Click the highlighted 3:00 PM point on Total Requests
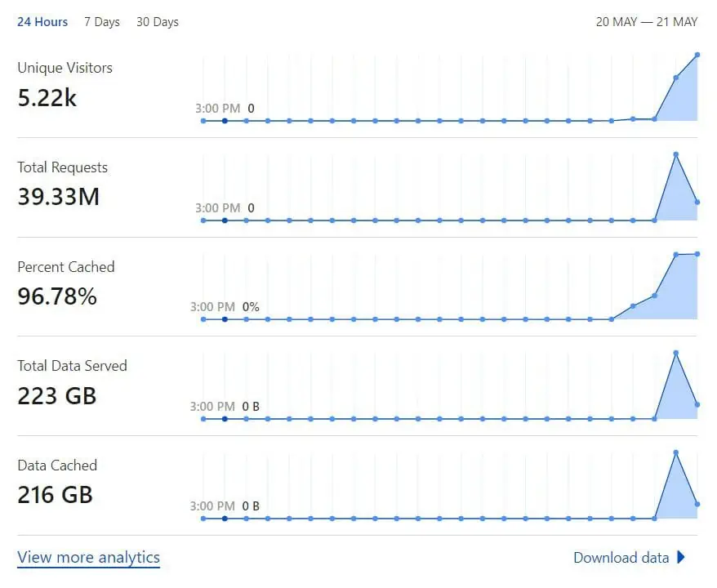This screenshot has height=588, width=717. (225, 220)
